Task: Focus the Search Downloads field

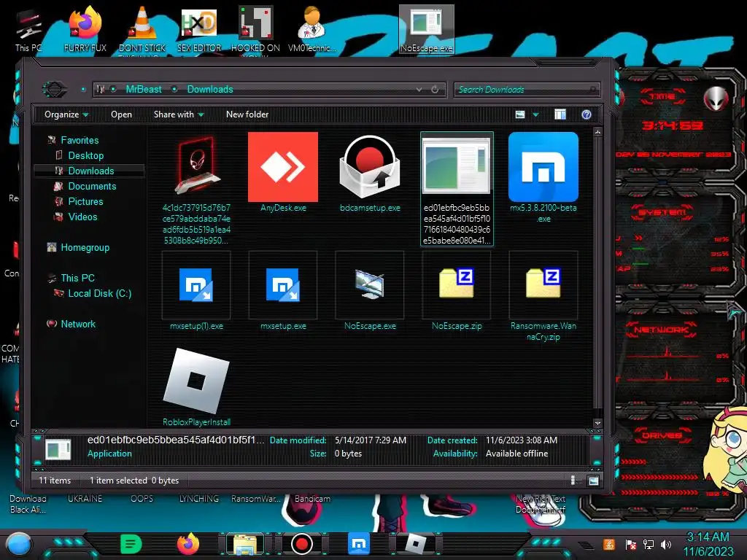Action: click(527, 90)
